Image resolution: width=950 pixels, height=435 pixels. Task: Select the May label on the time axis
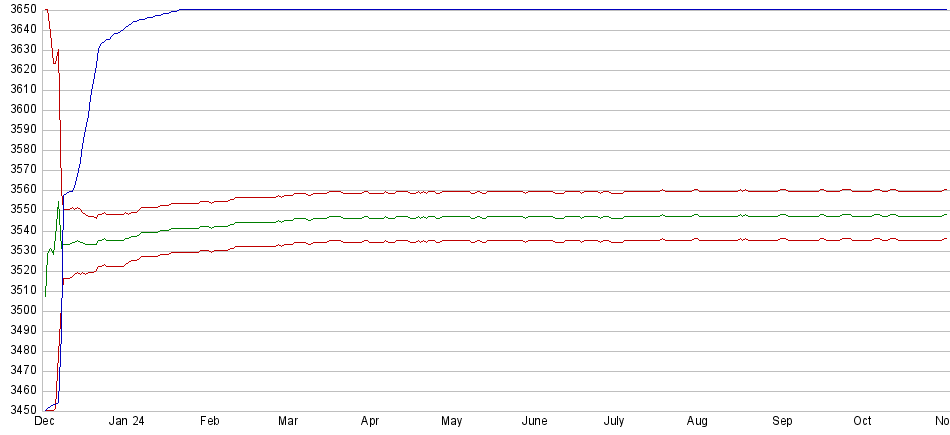451,421
